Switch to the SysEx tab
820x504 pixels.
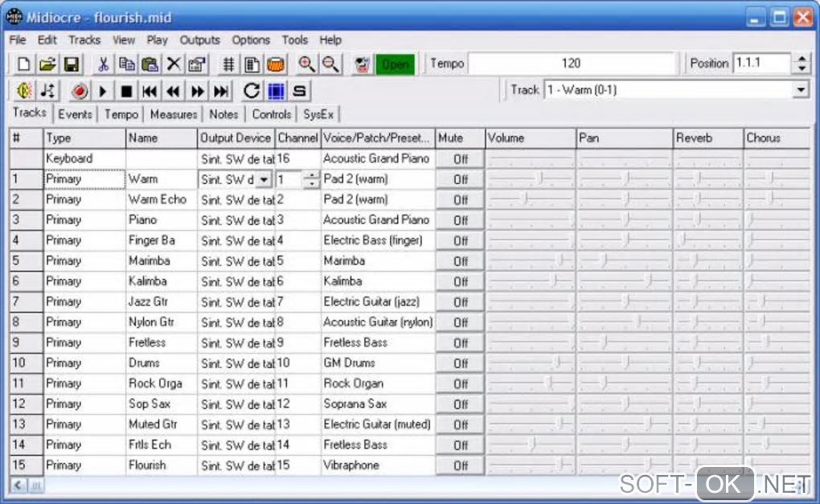coord(318,114)
